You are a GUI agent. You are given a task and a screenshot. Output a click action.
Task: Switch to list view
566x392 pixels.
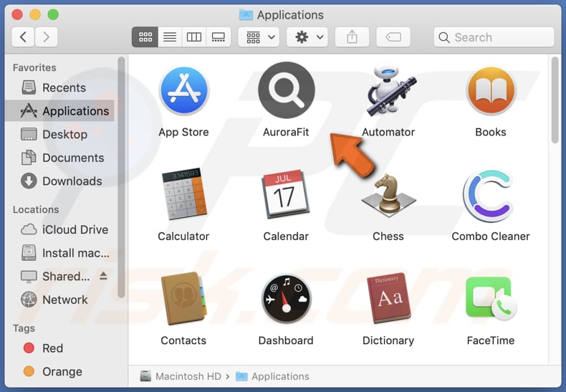click(x=170, y=37)
